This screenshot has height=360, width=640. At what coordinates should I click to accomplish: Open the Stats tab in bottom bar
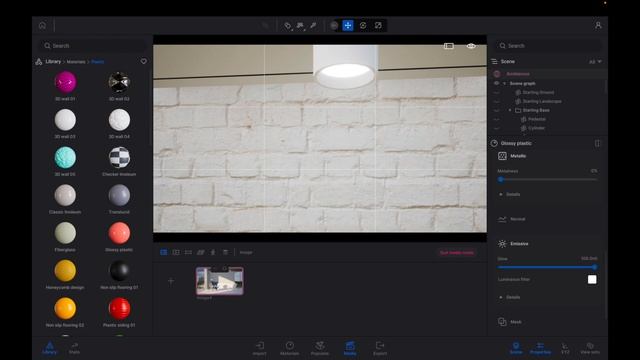pos(74,348)
